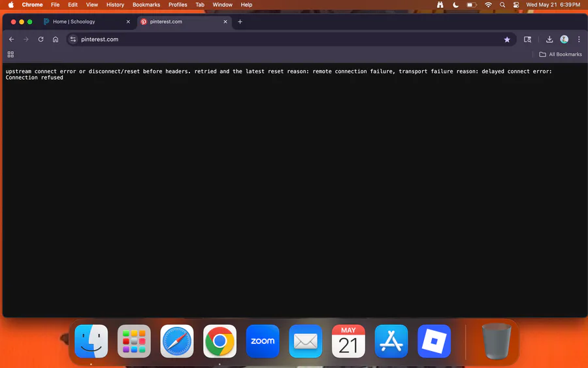Reload the pinterest.com page
The width and height of the screenshot is (588, 368).
pos(41,39)
